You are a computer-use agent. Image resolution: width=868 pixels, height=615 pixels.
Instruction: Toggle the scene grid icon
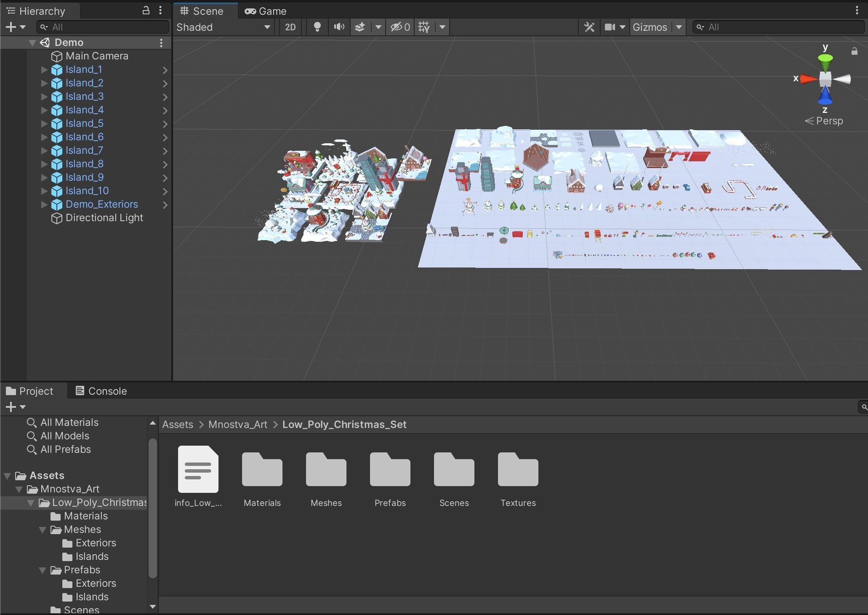[424, 27]
